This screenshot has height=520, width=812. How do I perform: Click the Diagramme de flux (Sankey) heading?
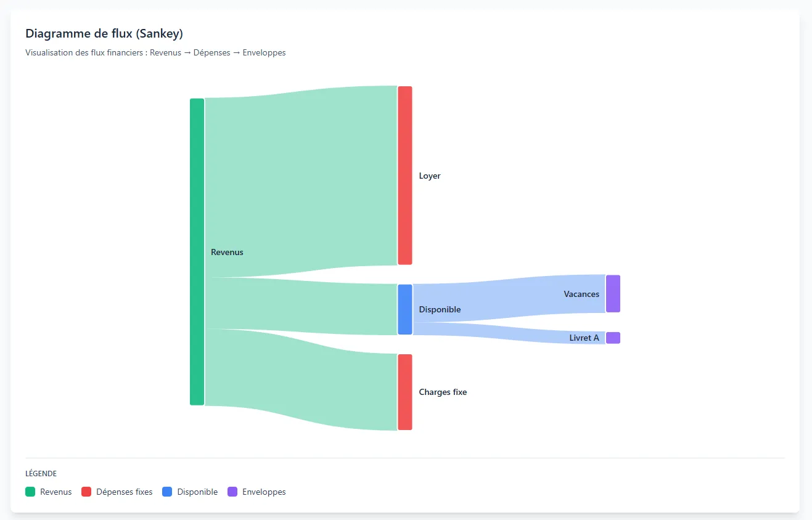click(104, 33)
